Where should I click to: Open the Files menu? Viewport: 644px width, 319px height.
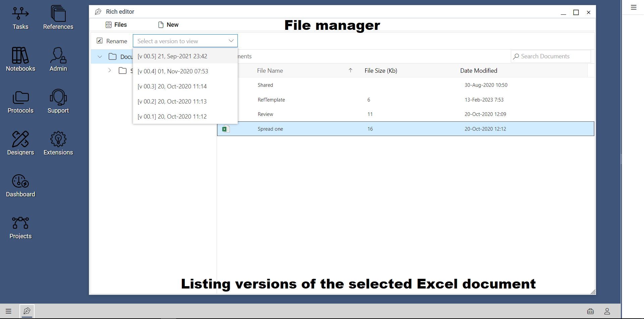pyautogui.click(x=116, y=25)
